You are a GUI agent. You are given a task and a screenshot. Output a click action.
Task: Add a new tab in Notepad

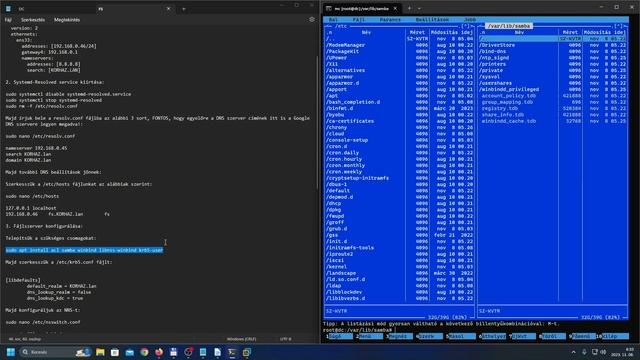(x=184, y=9)
